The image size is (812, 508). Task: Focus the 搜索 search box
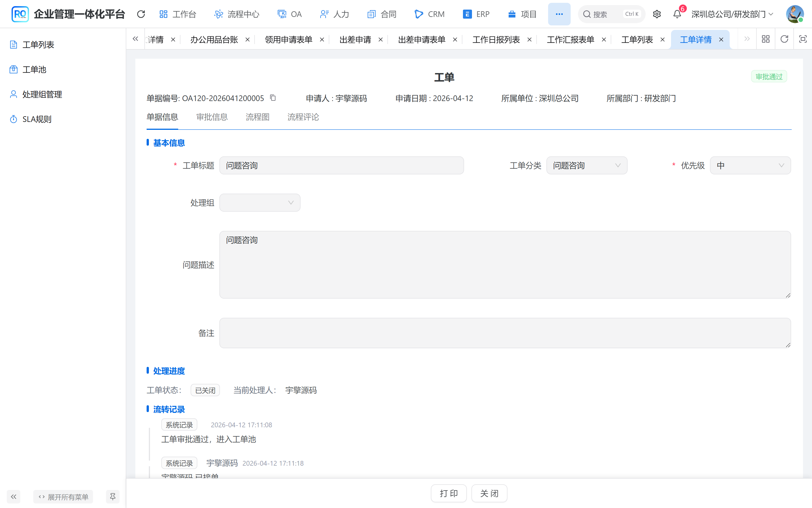point(611,14)
